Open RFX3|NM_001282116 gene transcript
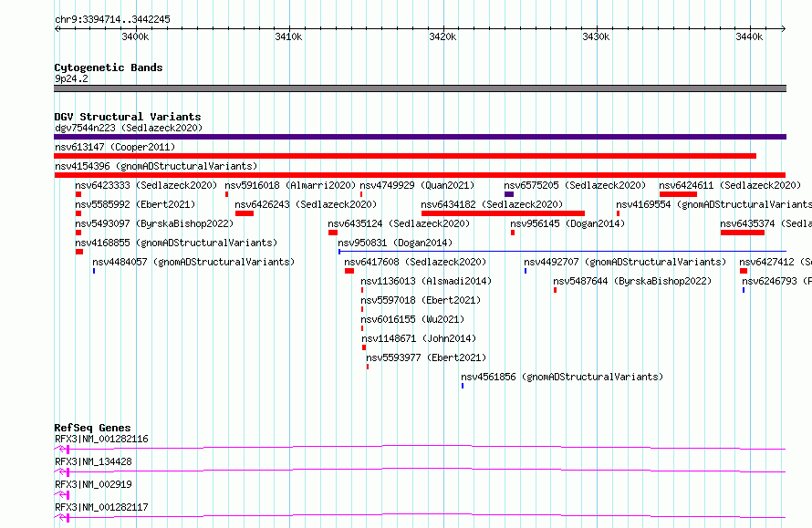 pos(101,439)
